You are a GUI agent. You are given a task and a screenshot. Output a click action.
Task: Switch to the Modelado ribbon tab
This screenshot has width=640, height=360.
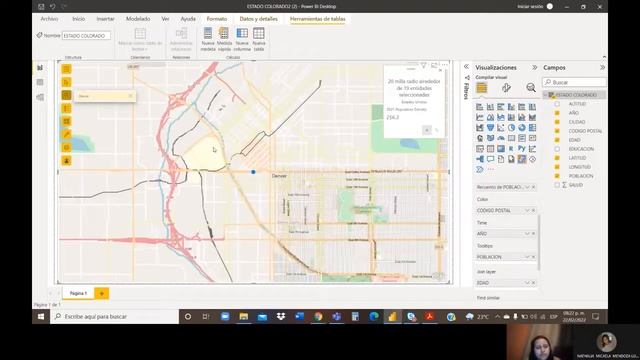(x=138, y=19)
